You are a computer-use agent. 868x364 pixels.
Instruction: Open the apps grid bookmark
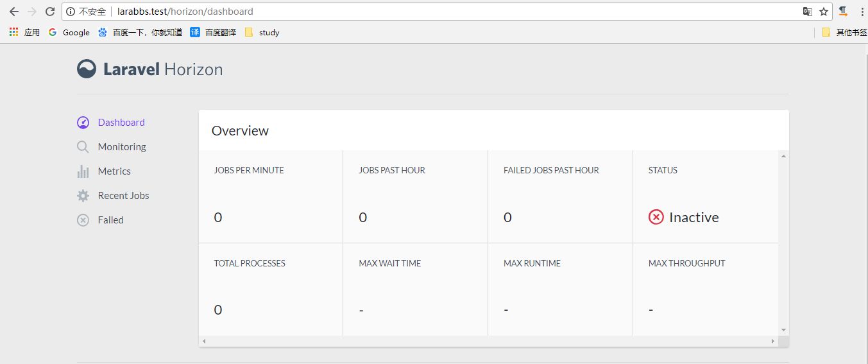24,32
